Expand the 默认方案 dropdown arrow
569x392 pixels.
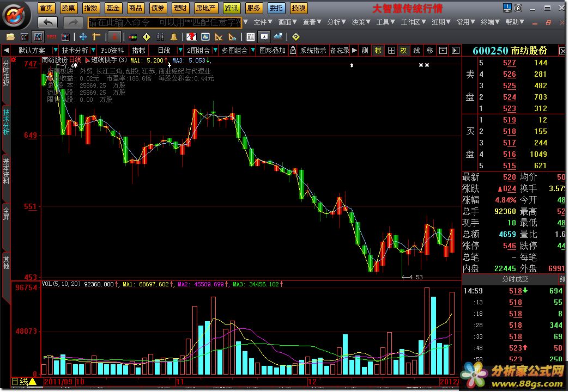pyautogui.click(x=55, y=50)
